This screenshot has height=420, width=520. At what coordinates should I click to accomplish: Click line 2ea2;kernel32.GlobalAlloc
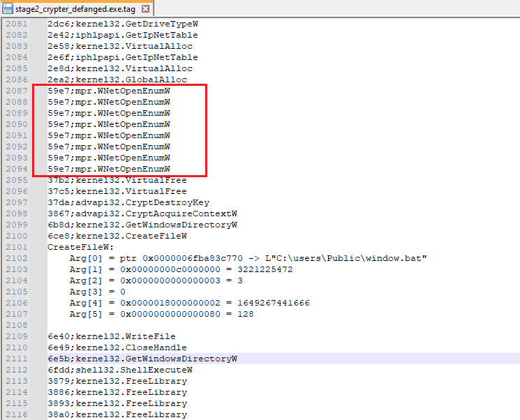coord(117,80)
